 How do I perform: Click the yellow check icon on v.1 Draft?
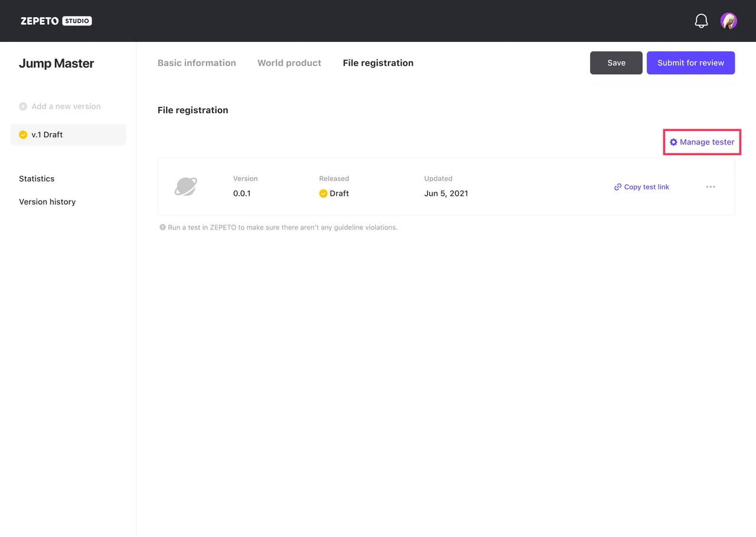23,135
